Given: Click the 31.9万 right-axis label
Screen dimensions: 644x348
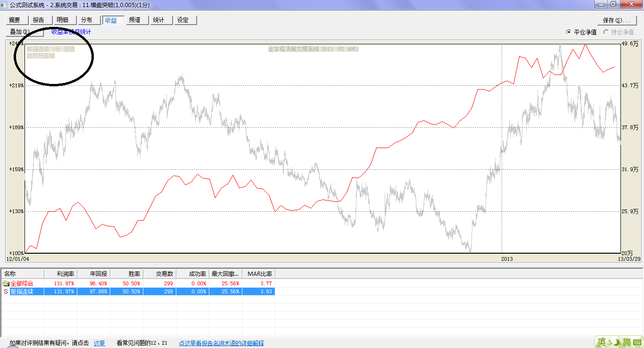Looking at the screenshot, I should [x=630, y=169].
